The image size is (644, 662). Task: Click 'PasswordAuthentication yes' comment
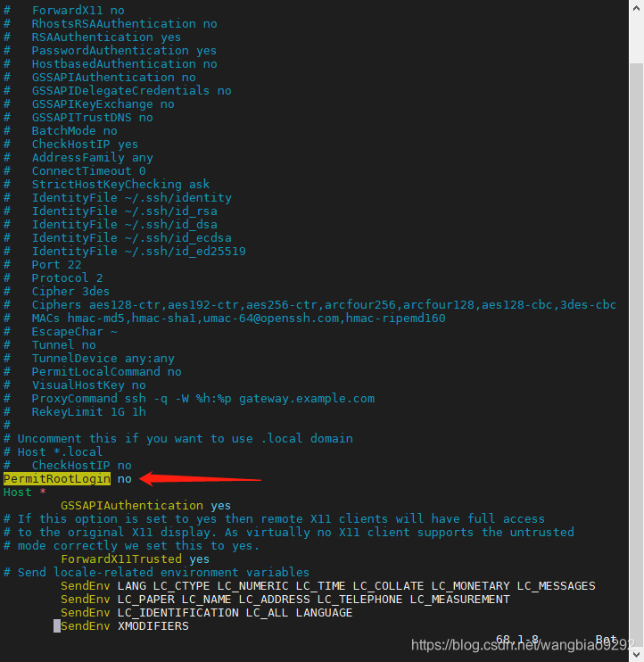[110, 50]
